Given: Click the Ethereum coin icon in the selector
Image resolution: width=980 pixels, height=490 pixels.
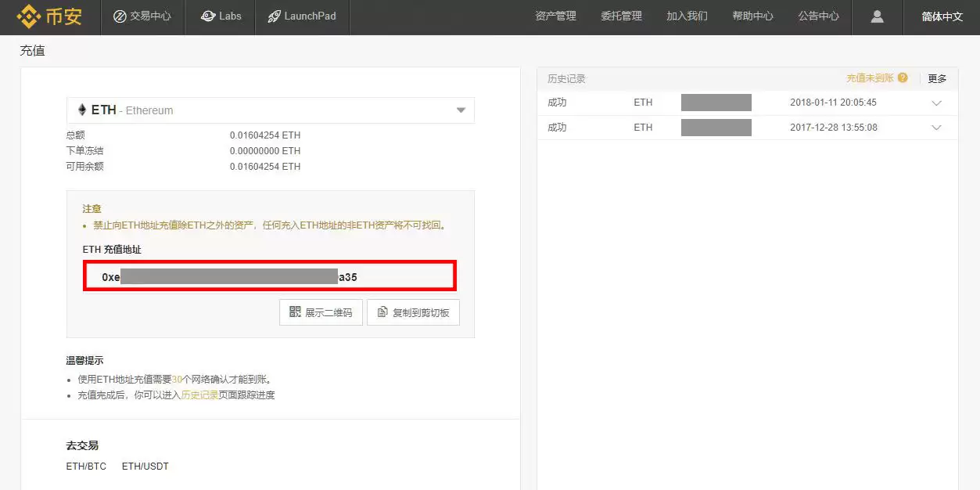Looking at the screenshot, I should [82, 110].
